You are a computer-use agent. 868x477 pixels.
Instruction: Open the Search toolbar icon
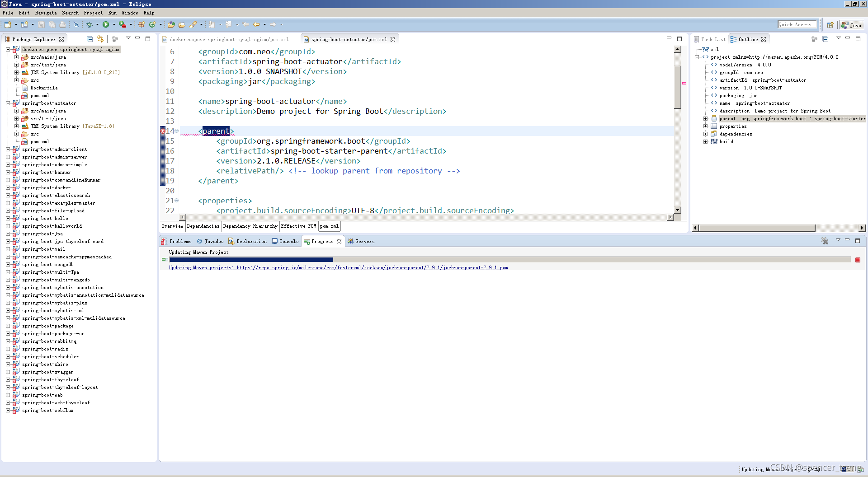click(x=194, y=25)
